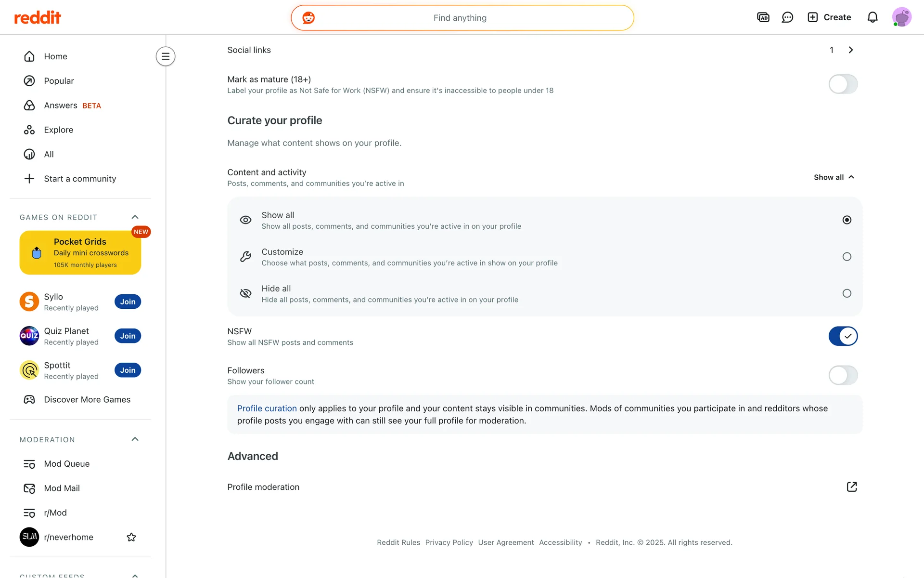The image size is (924, 578).
Task: Open Profile moderation external link icon
Action: (851, 487)
